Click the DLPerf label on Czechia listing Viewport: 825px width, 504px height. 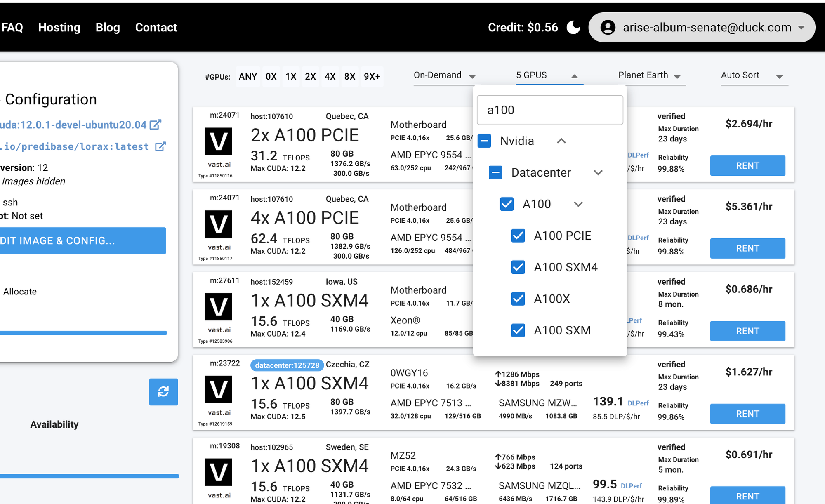(638, 403)
